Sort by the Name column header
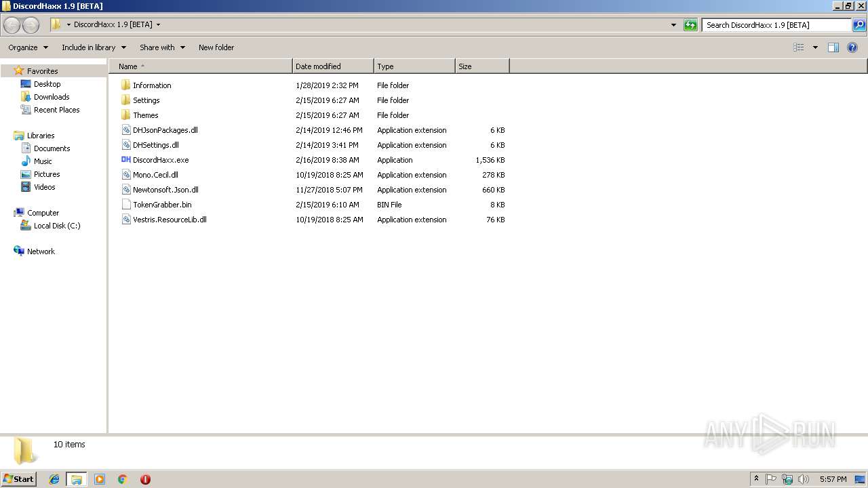 pos(201,66)
